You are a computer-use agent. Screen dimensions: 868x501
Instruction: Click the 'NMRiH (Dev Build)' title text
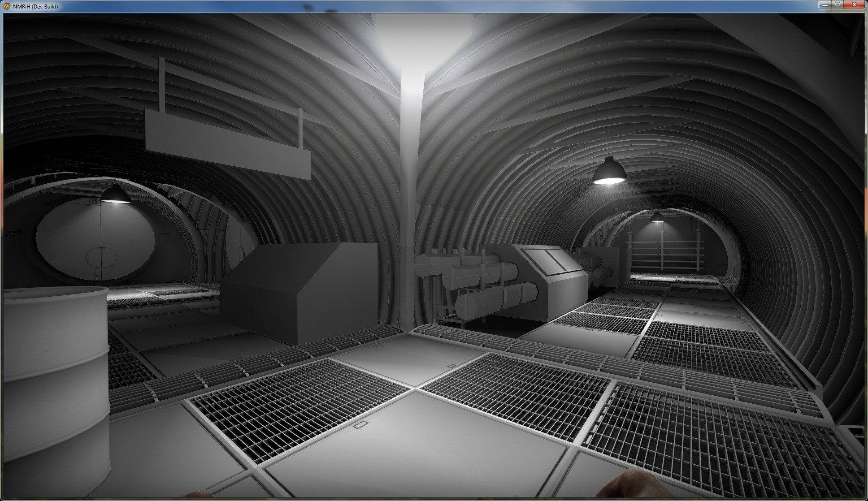point(35,7)
